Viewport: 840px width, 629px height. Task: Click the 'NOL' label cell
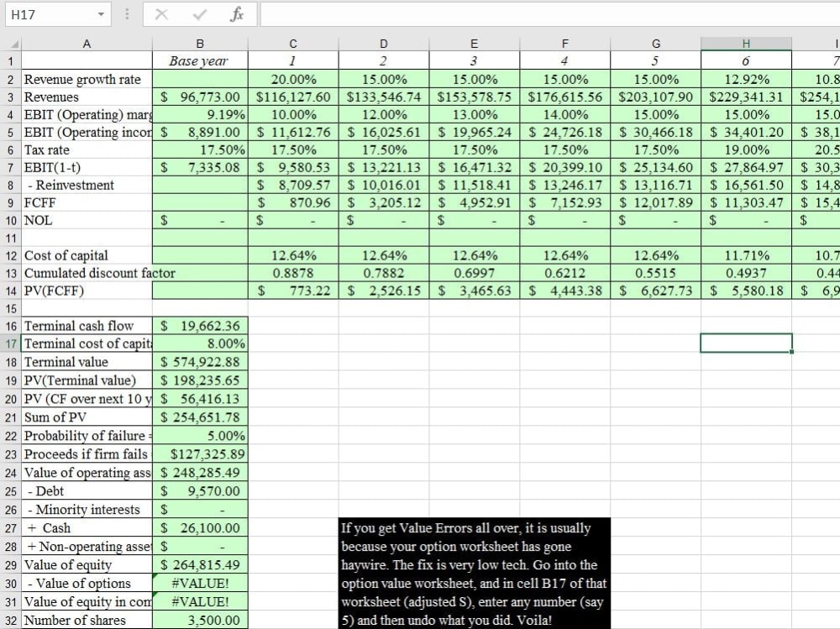click(87, 220)
